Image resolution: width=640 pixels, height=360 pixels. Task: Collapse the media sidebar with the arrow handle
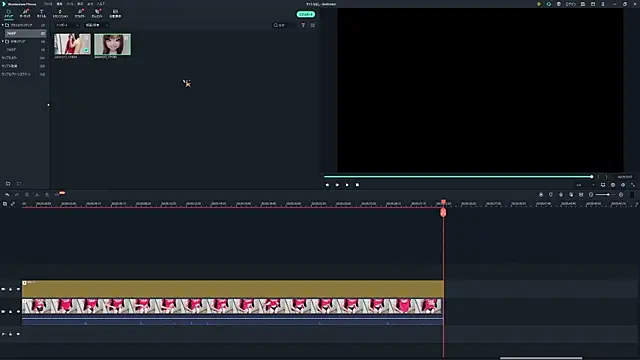(49, 105)
